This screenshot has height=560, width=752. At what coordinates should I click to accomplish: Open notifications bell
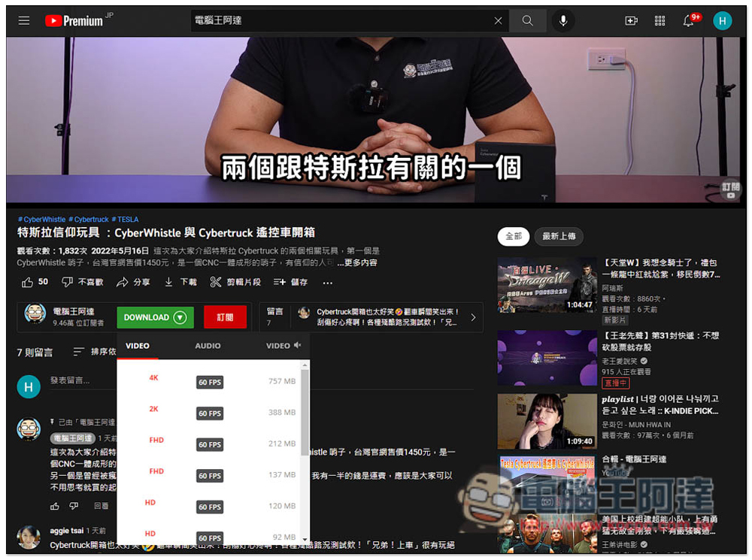pyautogui.click(x=689, y=20)
